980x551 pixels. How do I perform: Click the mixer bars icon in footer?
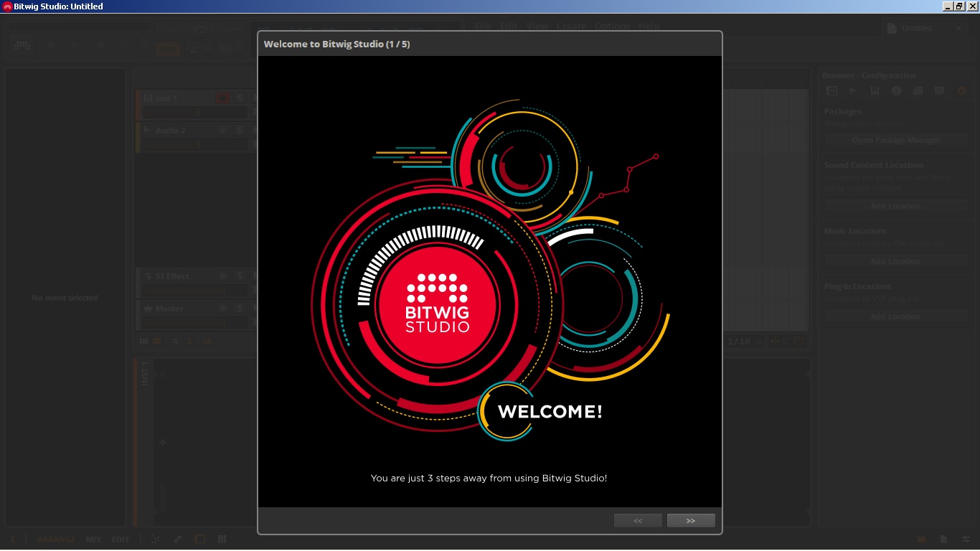click(222, 540)
